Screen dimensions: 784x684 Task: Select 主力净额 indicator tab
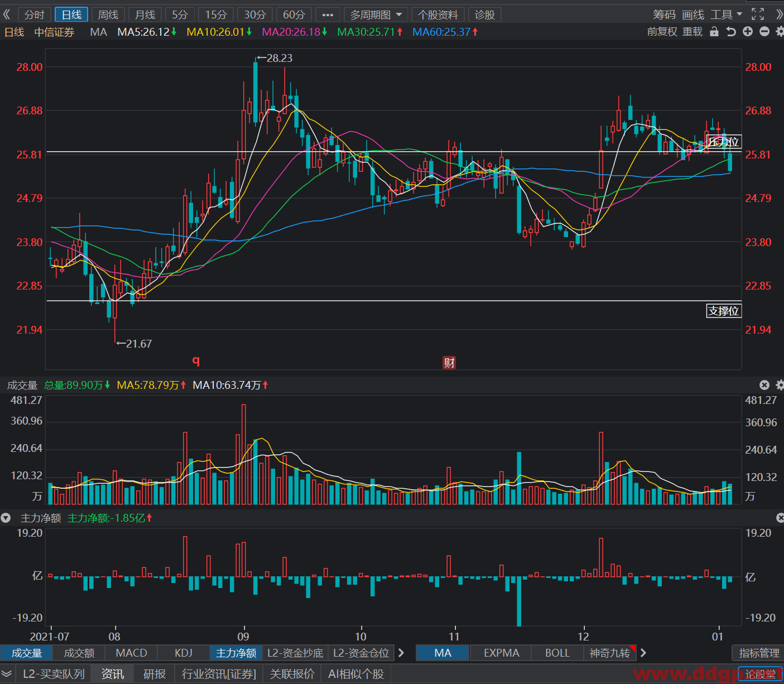tap(236, 653)
